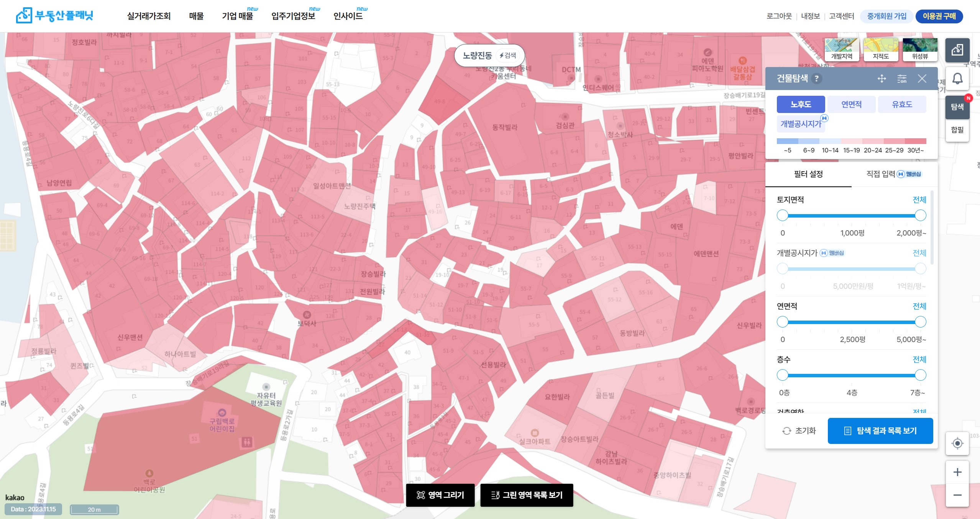
Task: Open 건물탐색 help question mark
Action: [817, 79]
